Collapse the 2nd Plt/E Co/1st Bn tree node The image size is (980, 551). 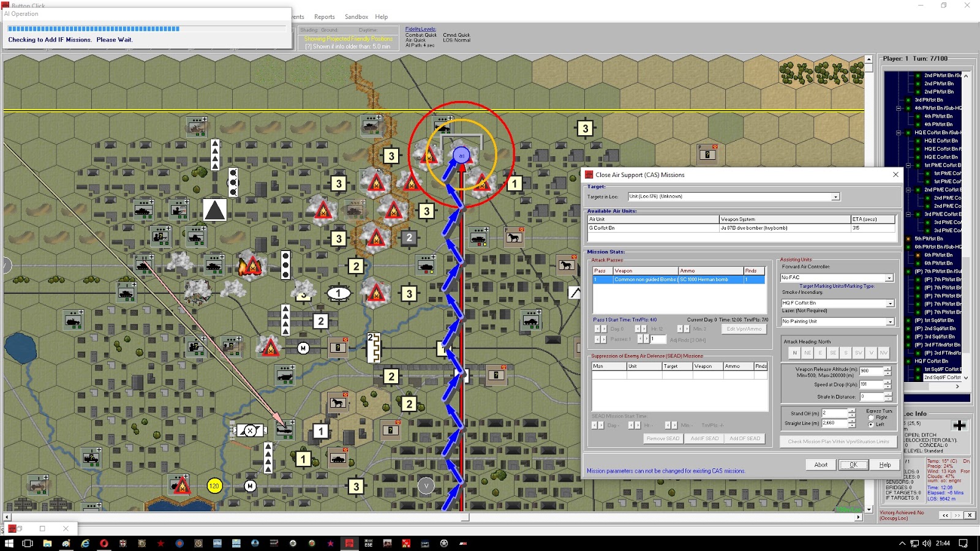tap(908, 190)
